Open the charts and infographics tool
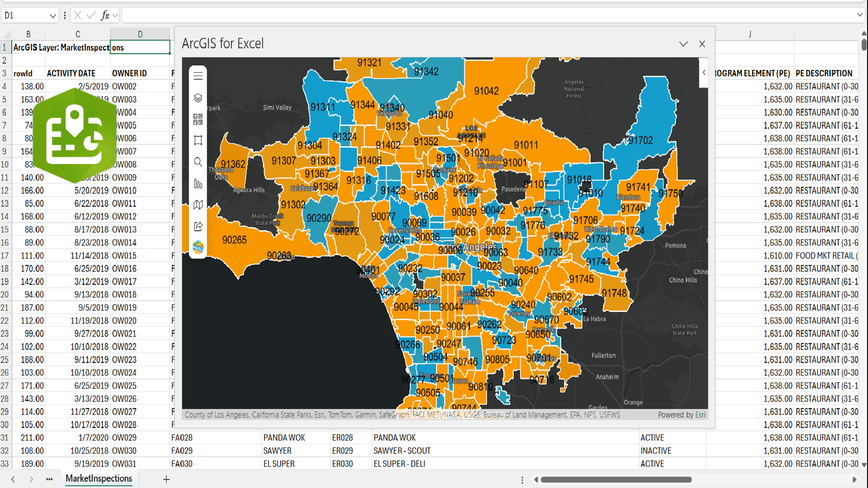868x488 pixels. 198,183
